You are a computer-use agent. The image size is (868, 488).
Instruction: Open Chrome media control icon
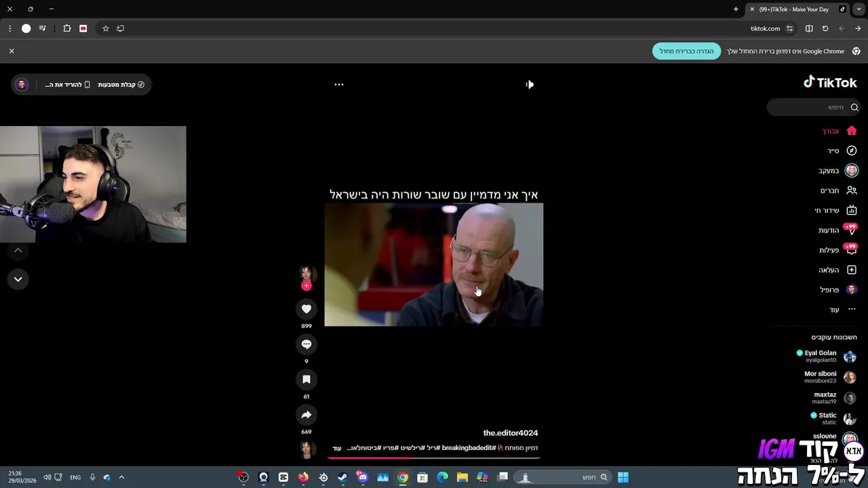click(43, 28)
